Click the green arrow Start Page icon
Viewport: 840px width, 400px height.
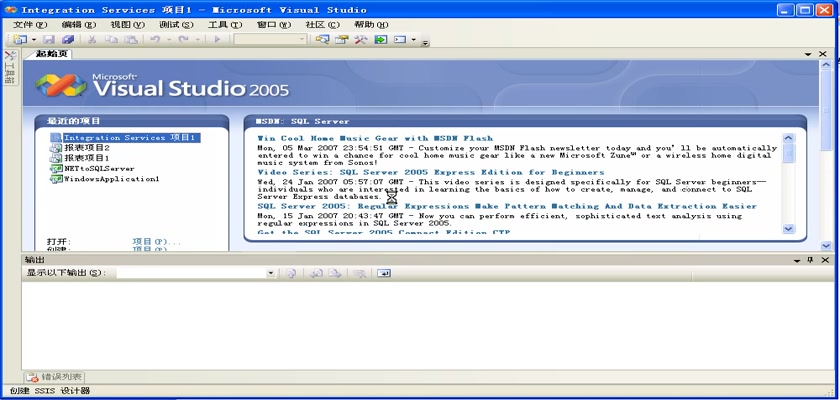tap(380, 40)
